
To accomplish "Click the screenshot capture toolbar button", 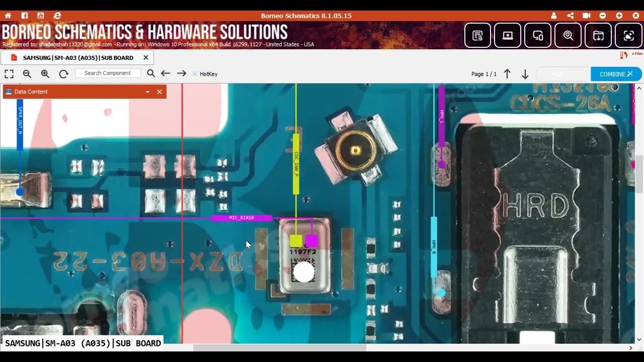I will coord(628,35).
